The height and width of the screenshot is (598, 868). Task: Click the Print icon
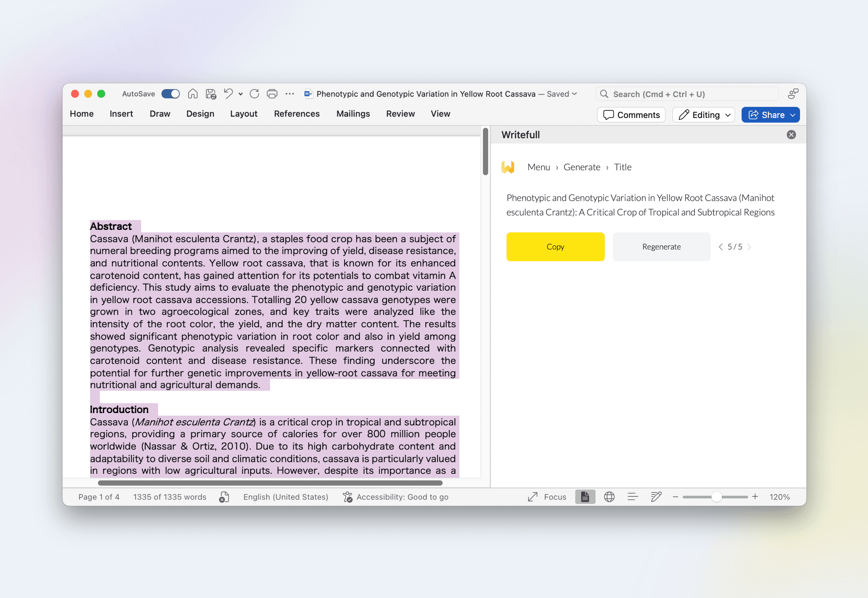(272, 94)
